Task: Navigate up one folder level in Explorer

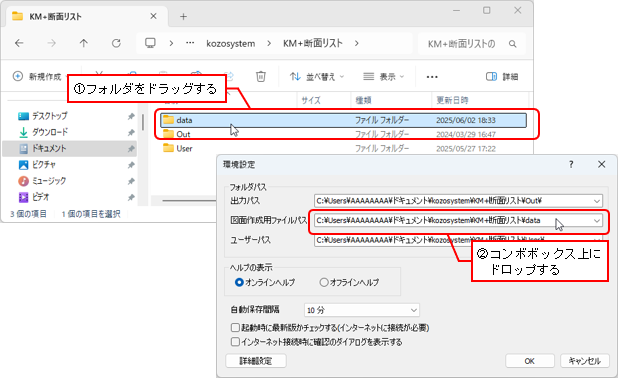Action: [x=84, y=43]
